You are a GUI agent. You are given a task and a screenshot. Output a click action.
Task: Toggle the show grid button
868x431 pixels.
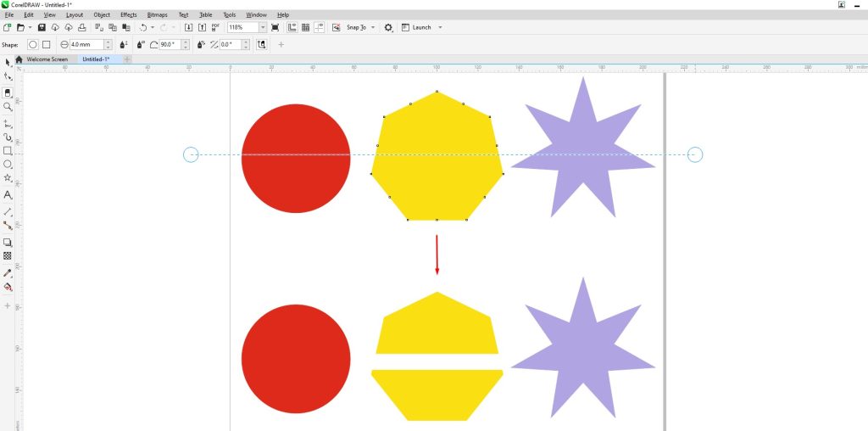305,28
